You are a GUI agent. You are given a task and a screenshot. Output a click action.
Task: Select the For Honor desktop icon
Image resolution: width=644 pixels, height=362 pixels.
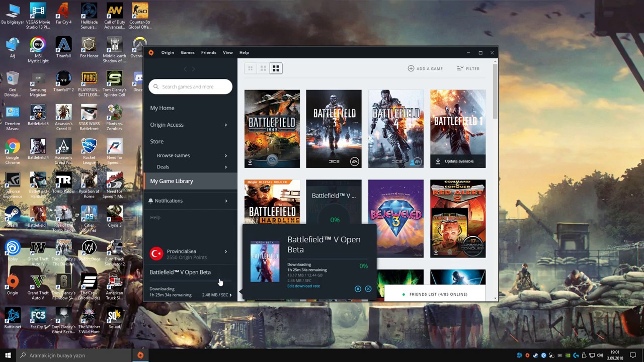click(x=89, y=48)
